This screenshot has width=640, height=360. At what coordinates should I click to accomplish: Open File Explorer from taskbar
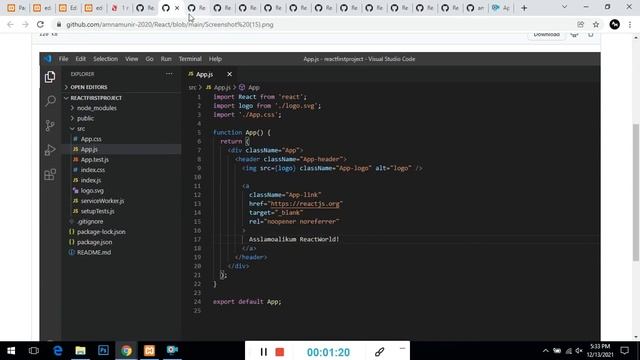tap(80, 351)
